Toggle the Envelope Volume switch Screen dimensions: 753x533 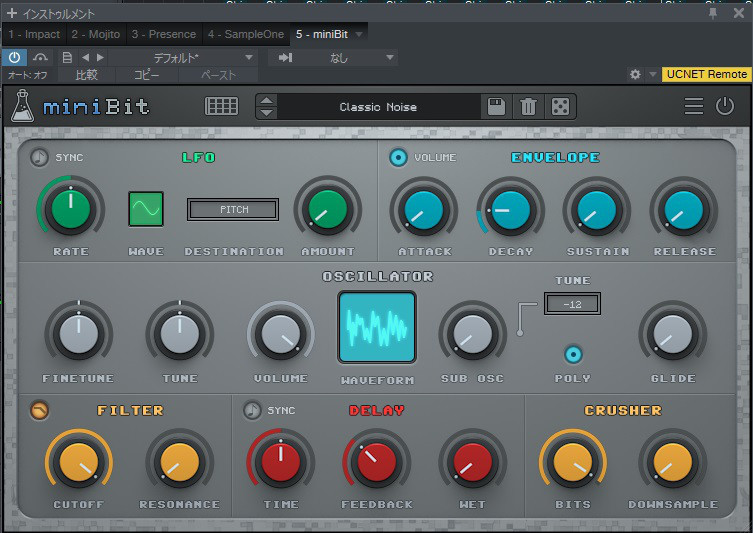coord(398,157)
